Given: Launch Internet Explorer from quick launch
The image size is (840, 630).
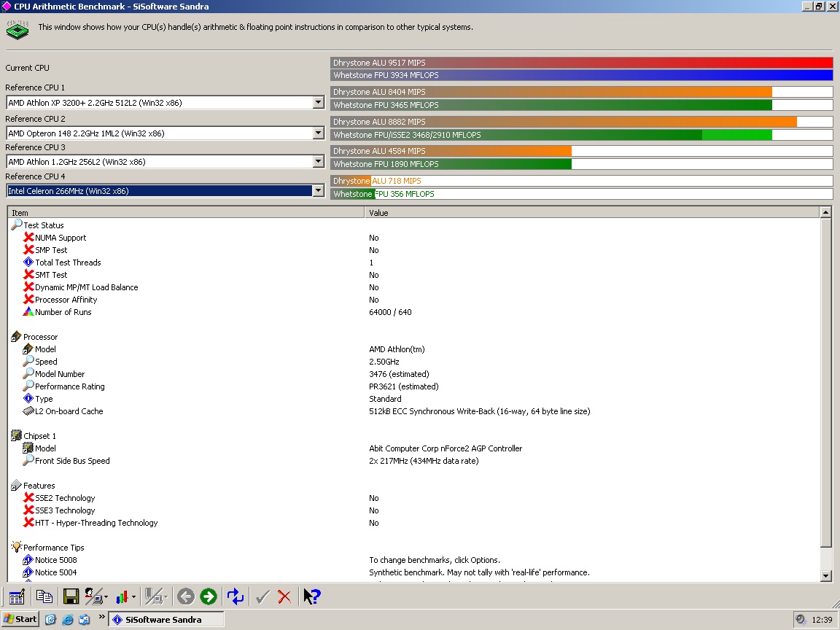Looking at the screenshot, I should click(x=68, y=619).
